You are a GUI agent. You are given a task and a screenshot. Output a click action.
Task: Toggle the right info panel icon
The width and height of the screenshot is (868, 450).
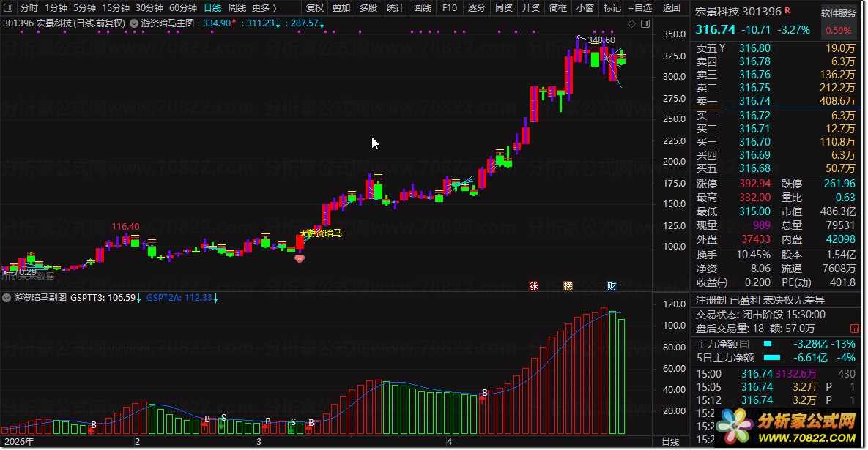pos(645,23)
